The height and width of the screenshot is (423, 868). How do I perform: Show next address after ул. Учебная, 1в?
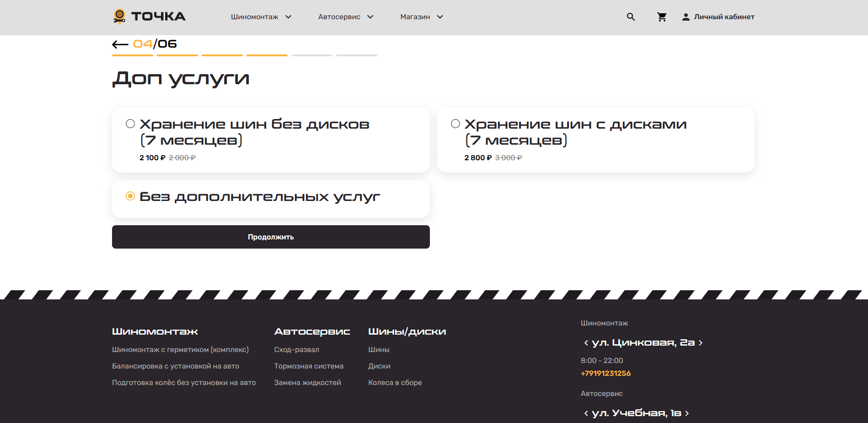pyautogui.click(x=687, y=413)
